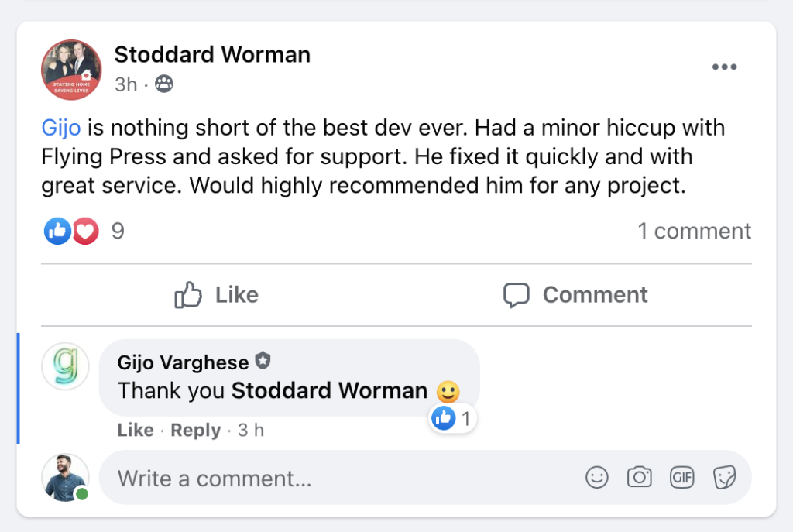Screen dimensions: 793x532
Task: Open the reaction count 9 list
Action: click(x=118, y=231)
